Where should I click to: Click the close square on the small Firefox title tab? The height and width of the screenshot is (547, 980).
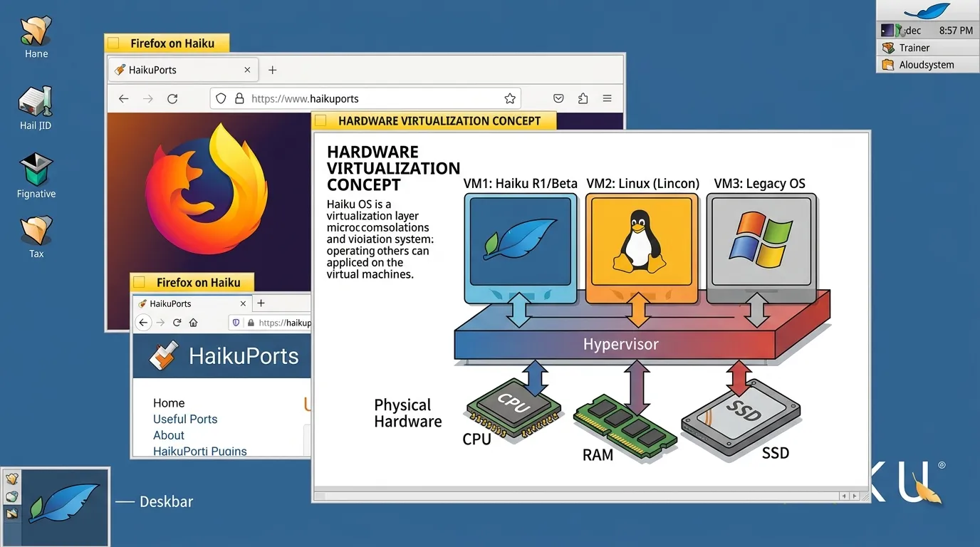pos(140,282)
